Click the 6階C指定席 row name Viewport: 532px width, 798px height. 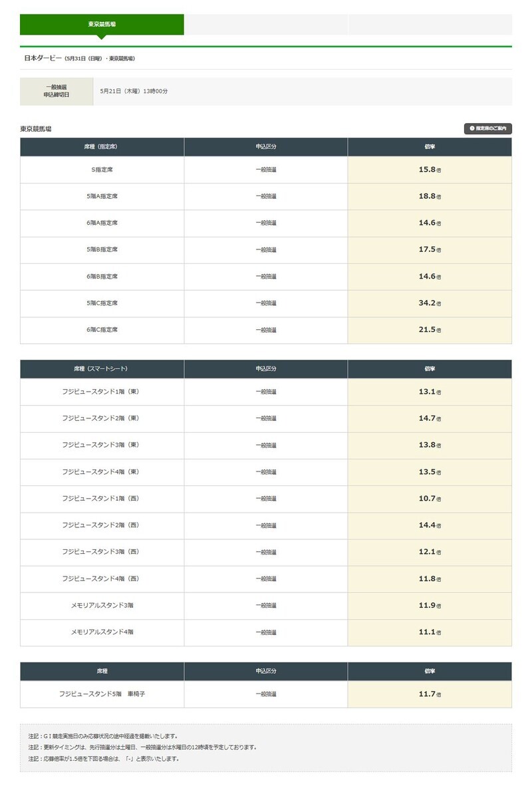click(x=102, y=330)
